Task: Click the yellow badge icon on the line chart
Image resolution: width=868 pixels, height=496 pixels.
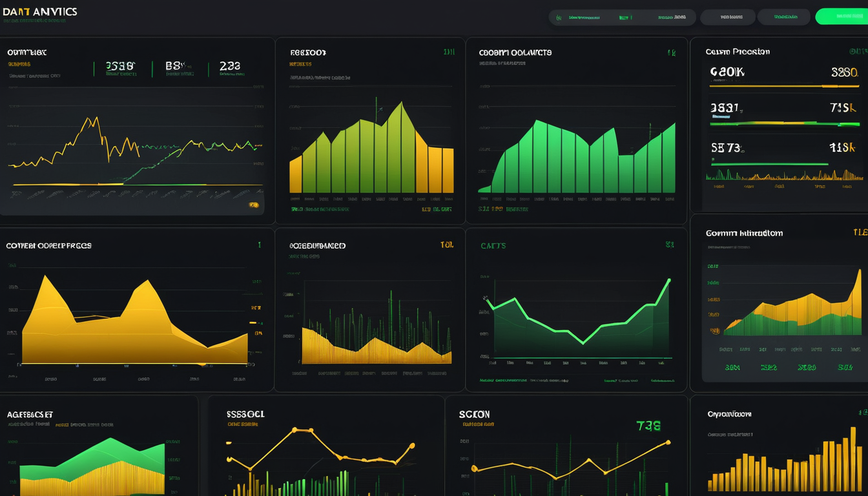Action: coord(253,204)
